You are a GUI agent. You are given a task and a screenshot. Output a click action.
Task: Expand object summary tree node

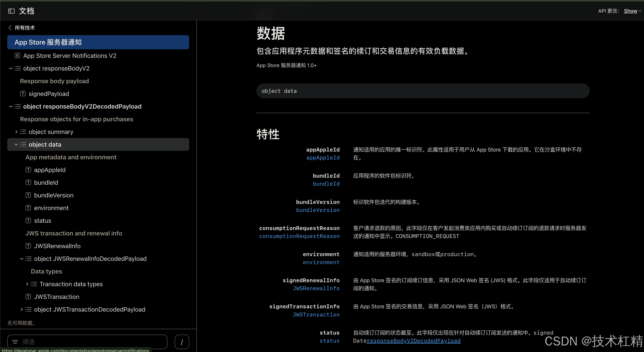coord(16,132)
